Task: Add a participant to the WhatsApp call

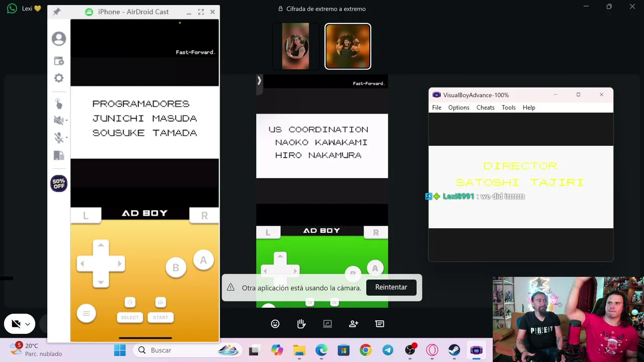Action: pyautogui.click(x=354, y=324)
